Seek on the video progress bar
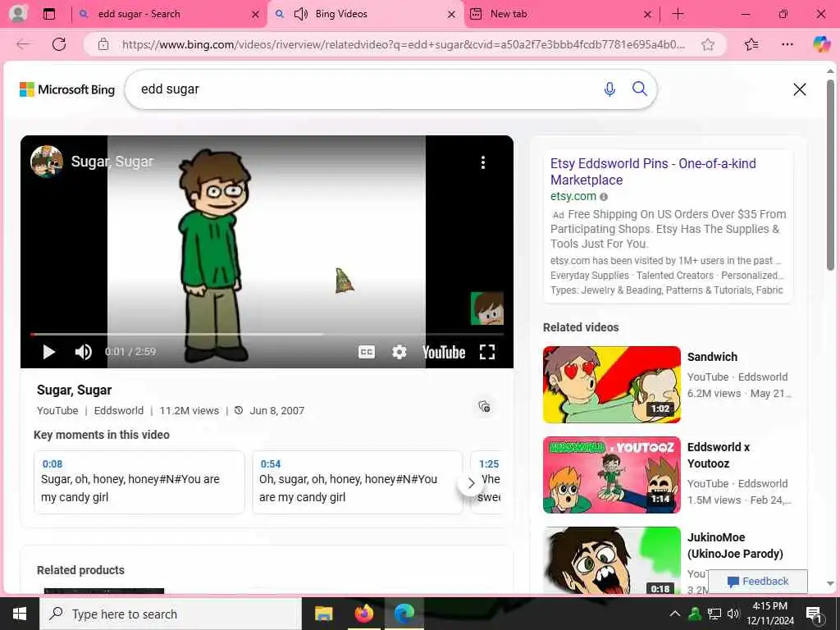Image resolution: width=840 pixels, height=630 pixels. (x=267, y=335)
